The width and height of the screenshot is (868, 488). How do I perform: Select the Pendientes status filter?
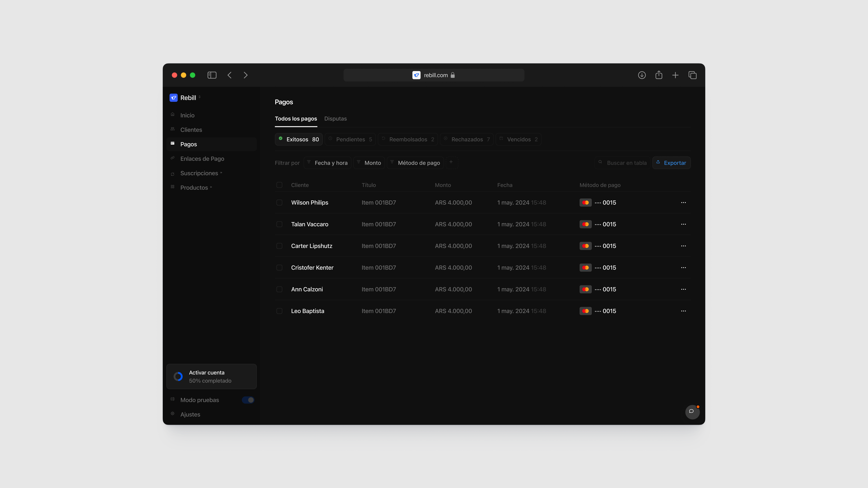350,139
